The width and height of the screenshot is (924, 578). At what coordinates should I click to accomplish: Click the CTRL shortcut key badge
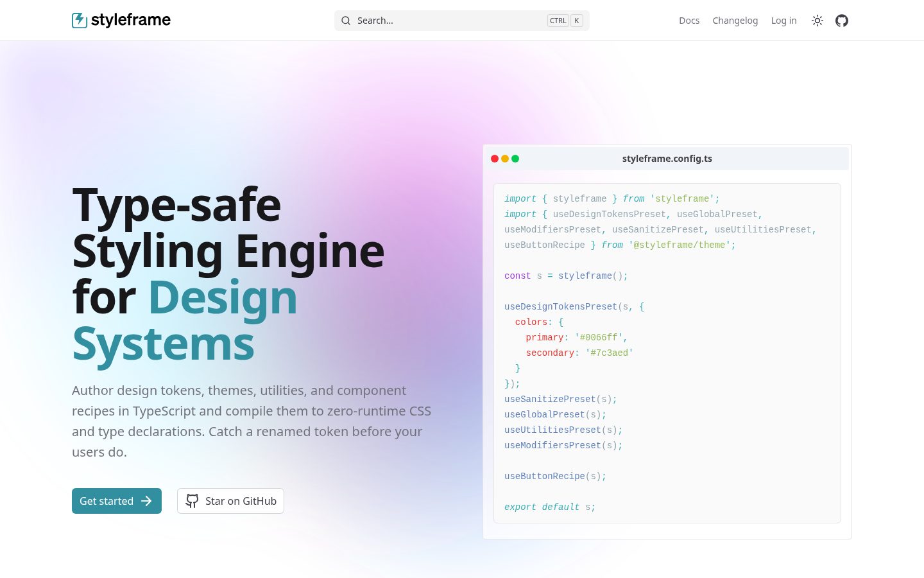pyautogui.click(x=558, y=21)
